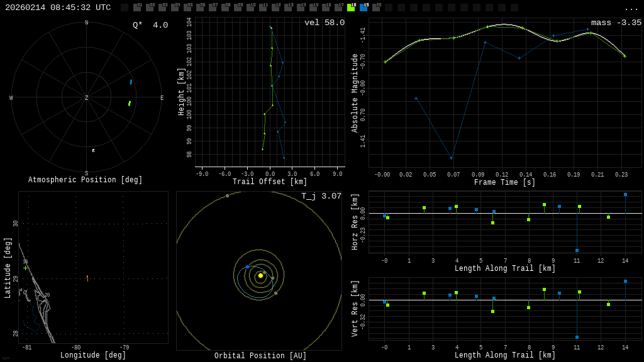Click the Z zenith center of the polar plot
The image size is (644, 362).
87,98
